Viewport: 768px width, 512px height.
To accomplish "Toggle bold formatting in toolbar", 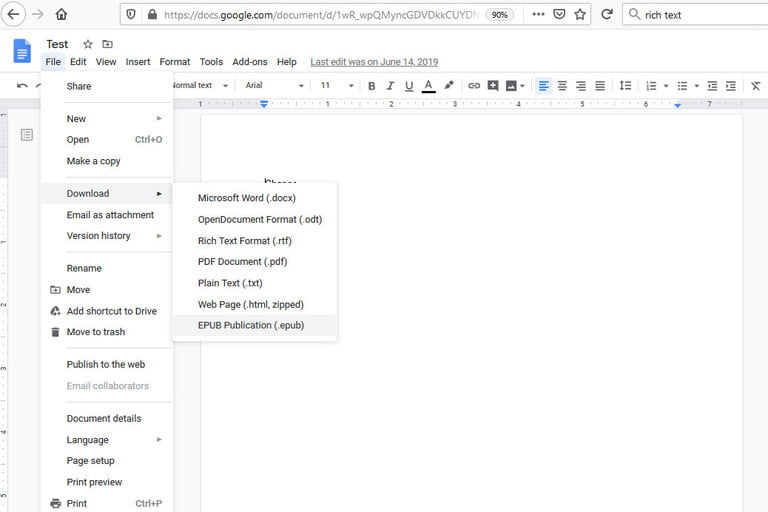I will pos(372,86).
